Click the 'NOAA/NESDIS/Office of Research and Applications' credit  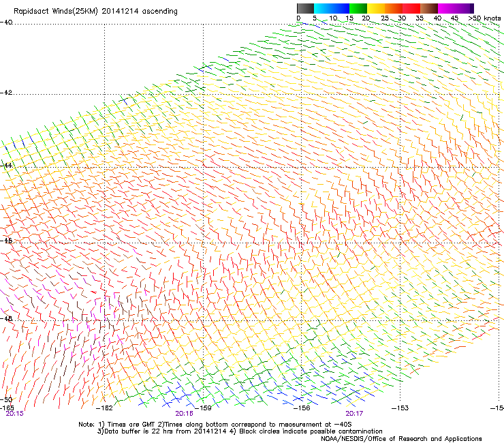click(401, 439)
